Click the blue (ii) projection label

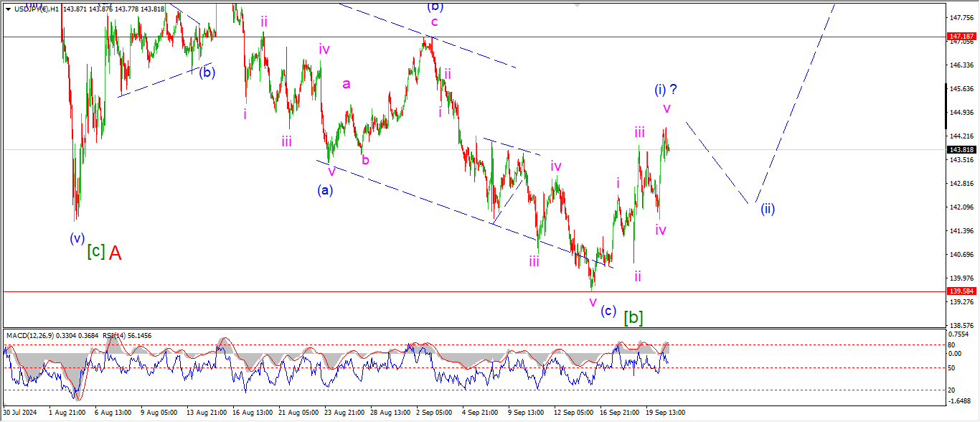coord(767,209)
